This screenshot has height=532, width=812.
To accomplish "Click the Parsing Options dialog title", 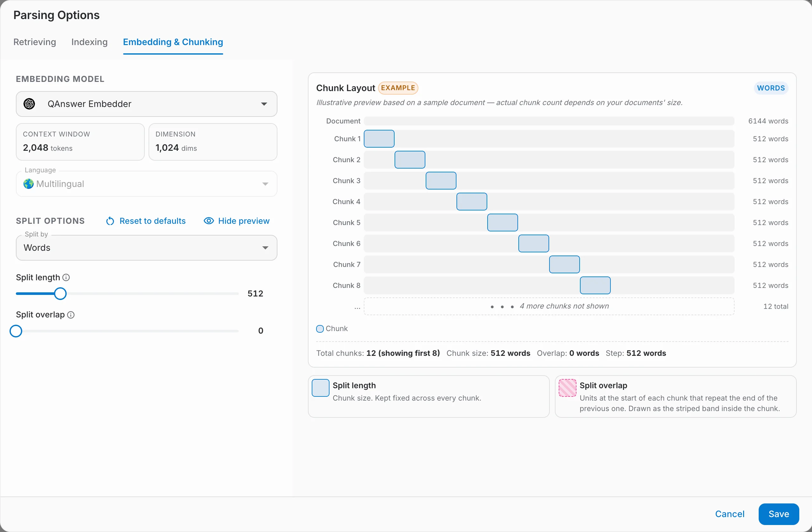I will click(56, 15).
